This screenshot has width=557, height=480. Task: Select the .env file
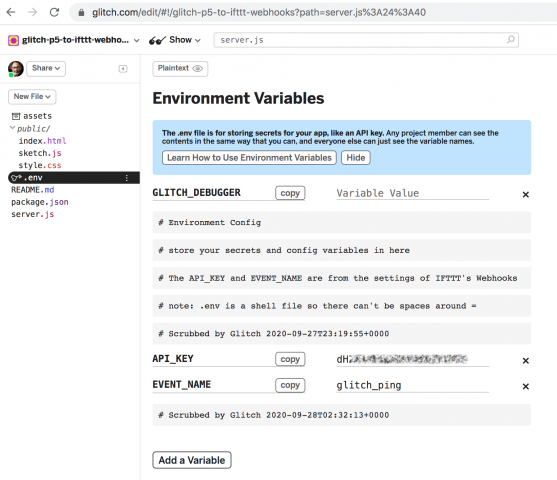74,178
